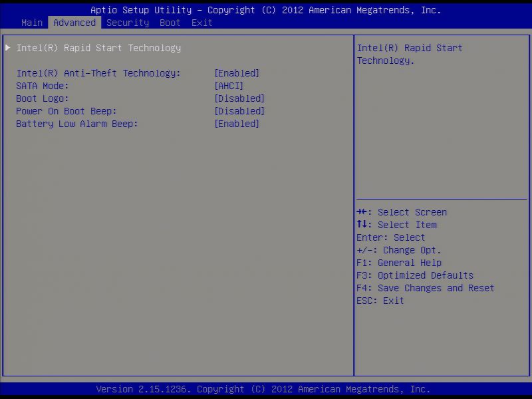
Task: Toggle the Anti-Theft Technology [Enabled] value
Action: pyautogui.click(x=237, y=73)
